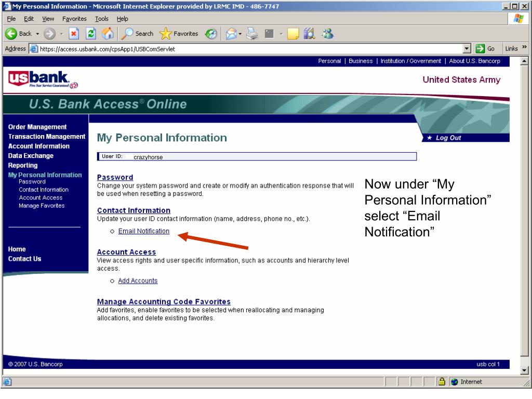The image size is (532, 399).
Task: Click Business in top navigation
Action: coord(361,61)
